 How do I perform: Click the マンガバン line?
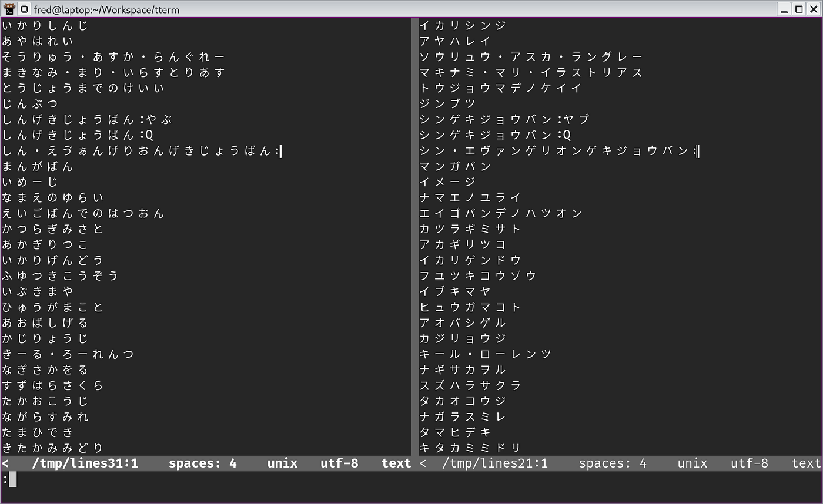(455, 166)
